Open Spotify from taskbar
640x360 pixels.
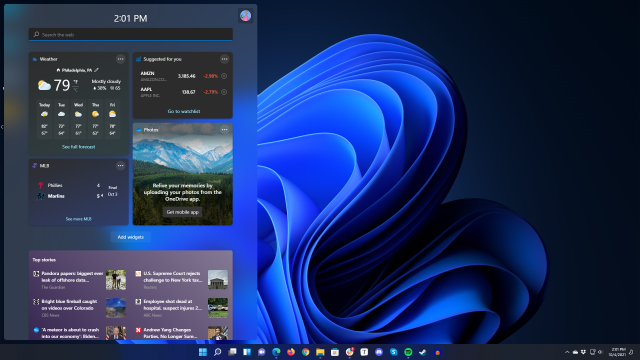408,352
